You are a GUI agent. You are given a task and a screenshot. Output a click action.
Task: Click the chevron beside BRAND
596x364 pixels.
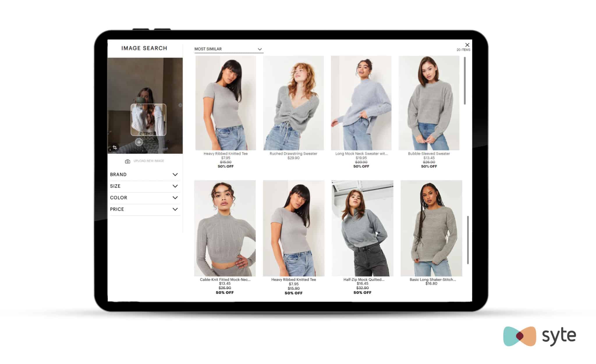[175, 175]
